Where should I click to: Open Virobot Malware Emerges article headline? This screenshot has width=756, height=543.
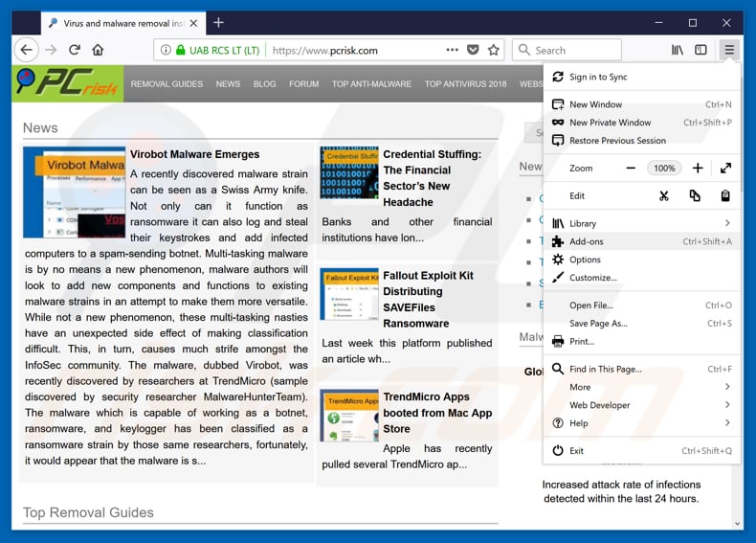click(195, 154)
